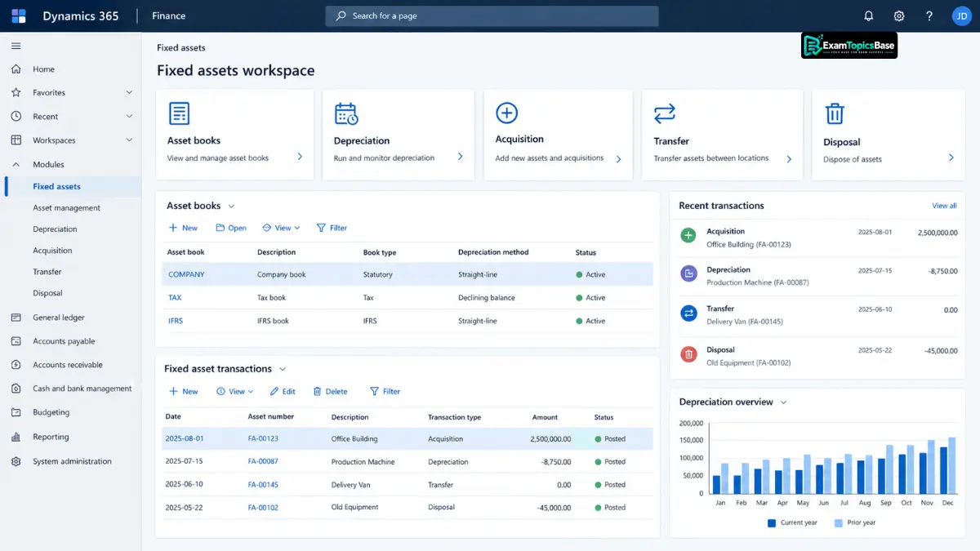This screenshot has height=551, width=980.
Task: Click Filter in Asset books toolbar
Action: click(332, 228)
